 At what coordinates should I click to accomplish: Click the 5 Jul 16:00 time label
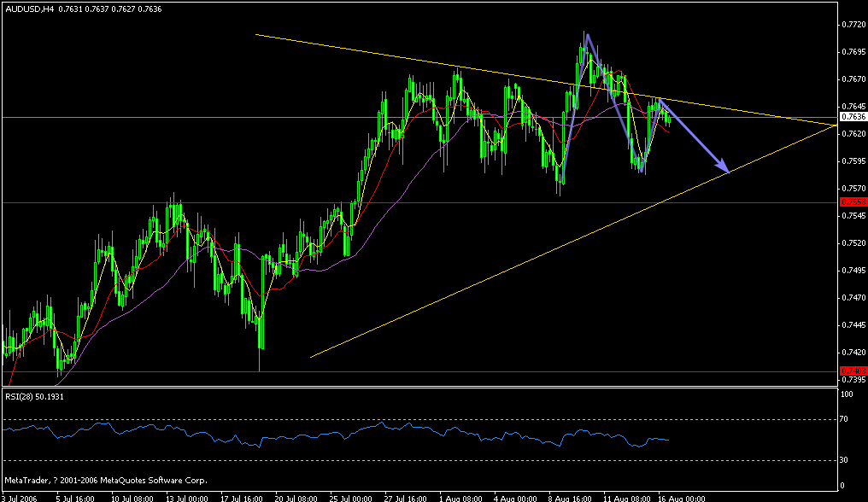[76, 498]
